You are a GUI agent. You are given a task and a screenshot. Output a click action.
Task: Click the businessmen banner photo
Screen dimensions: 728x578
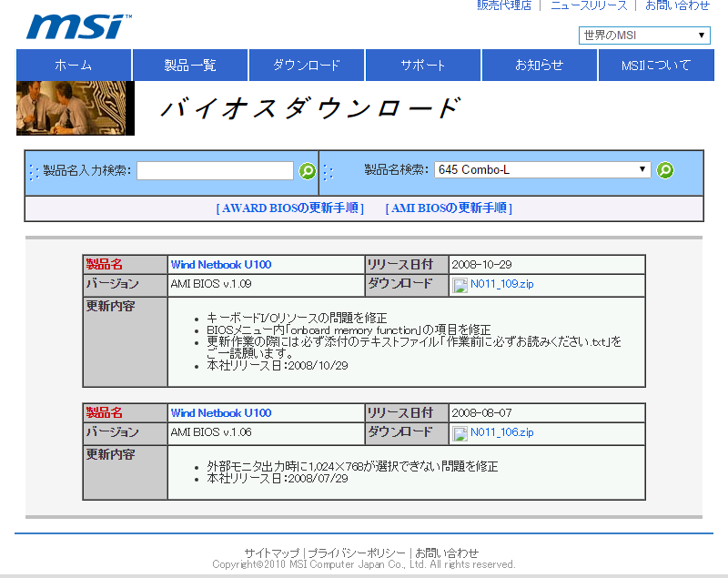pyautogui.click(x=76, y=108)
